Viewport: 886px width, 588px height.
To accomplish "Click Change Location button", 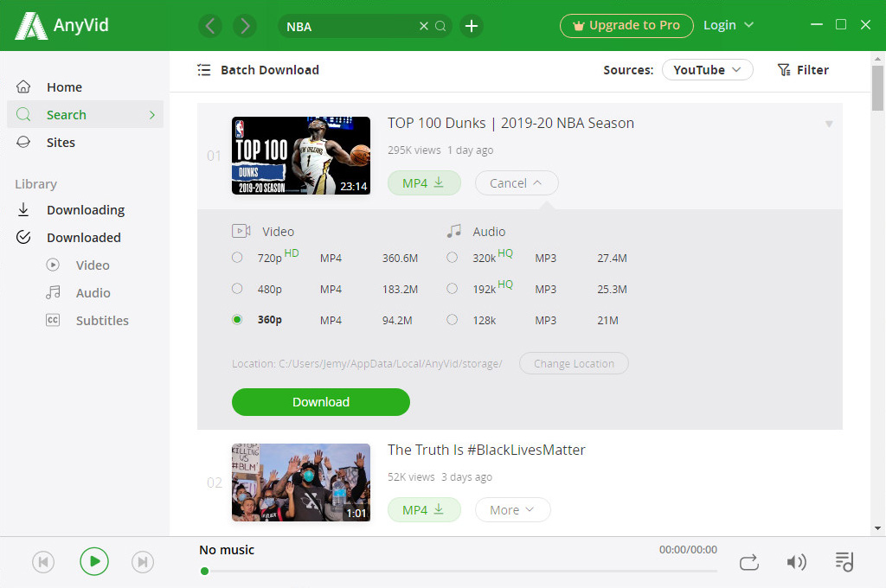I will [575, 364].
